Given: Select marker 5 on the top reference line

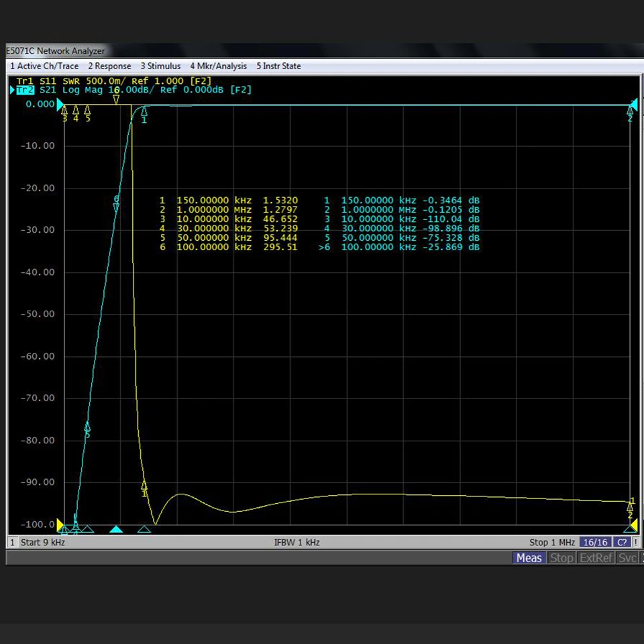Looking at the screenshot, I should coord(87,114).
